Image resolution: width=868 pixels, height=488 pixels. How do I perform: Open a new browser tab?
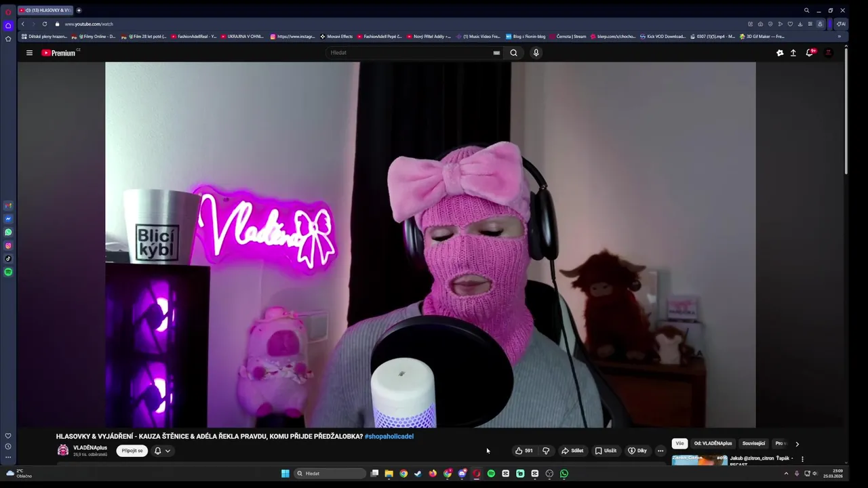(x=79, y=10)
